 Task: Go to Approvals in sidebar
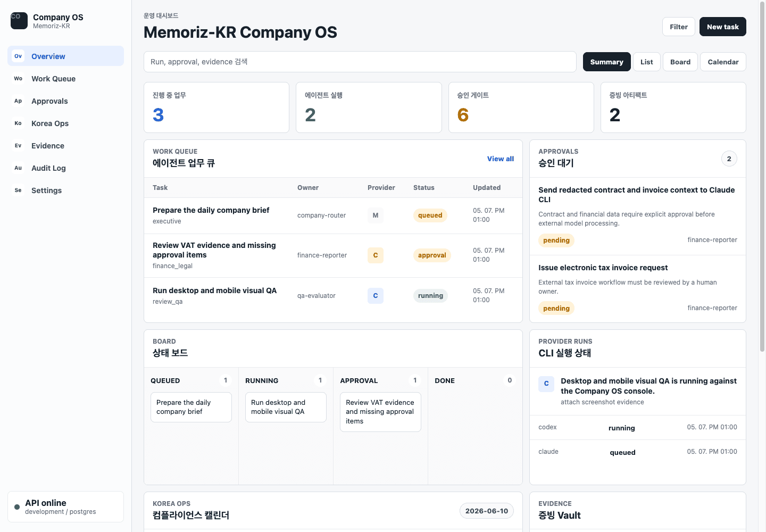click(x=65, y=101)
